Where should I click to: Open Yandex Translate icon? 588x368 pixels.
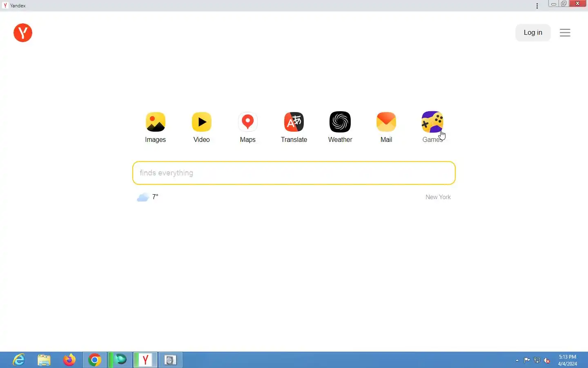294,122
